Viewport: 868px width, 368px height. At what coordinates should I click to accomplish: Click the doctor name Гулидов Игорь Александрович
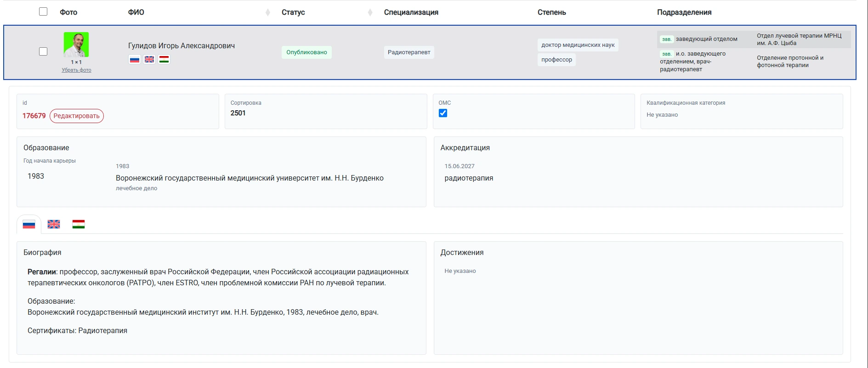[x=182, y=45]
